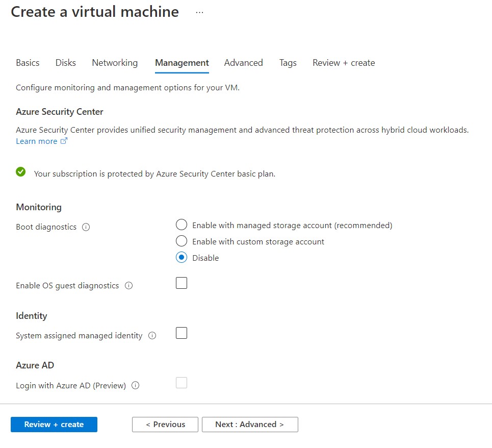492x448 pixels.
Task: Click the green protected status checkmark icon
Action: click(x=21, y=172)
